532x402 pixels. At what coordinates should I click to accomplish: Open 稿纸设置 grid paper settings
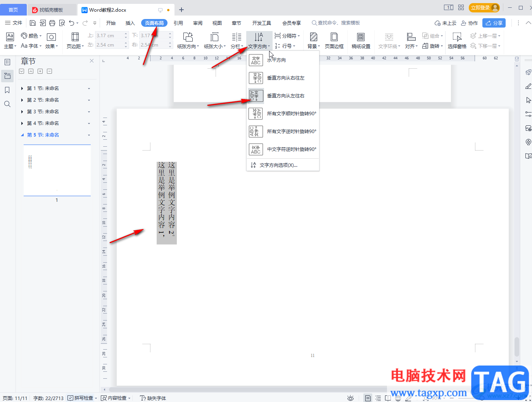pyautogui.click(x=361, y=41)
